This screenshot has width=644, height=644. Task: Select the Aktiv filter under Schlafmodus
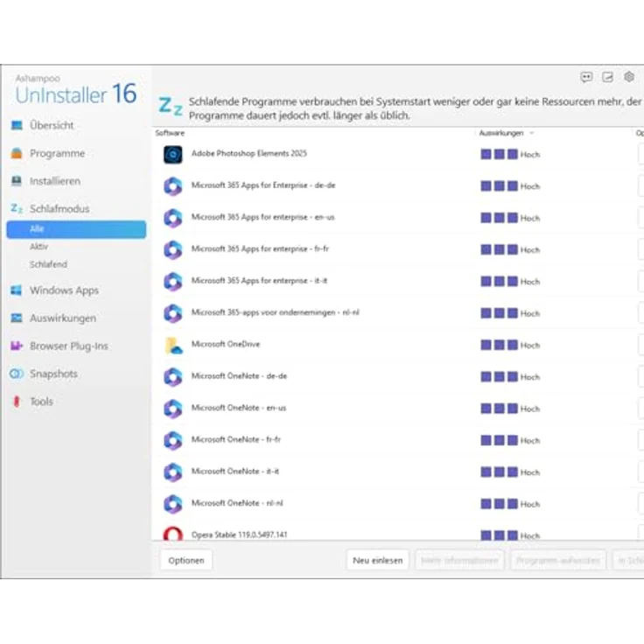[x=39, y=247]
